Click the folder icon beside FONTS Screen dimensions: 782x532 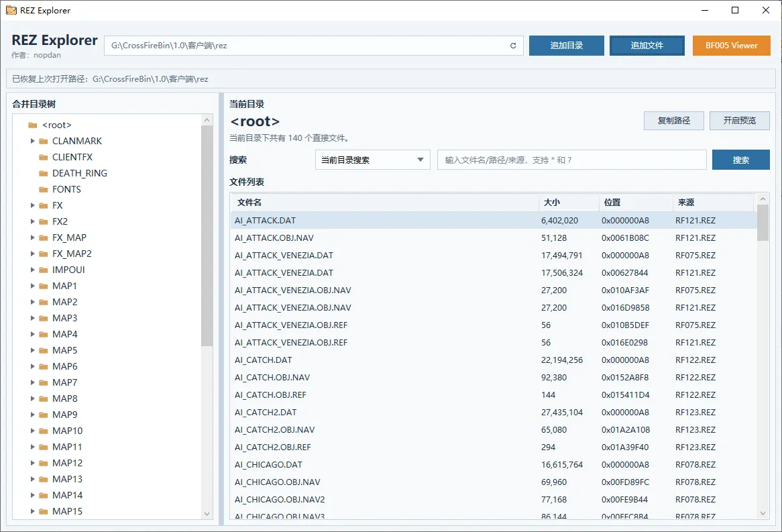click(43, 189)
